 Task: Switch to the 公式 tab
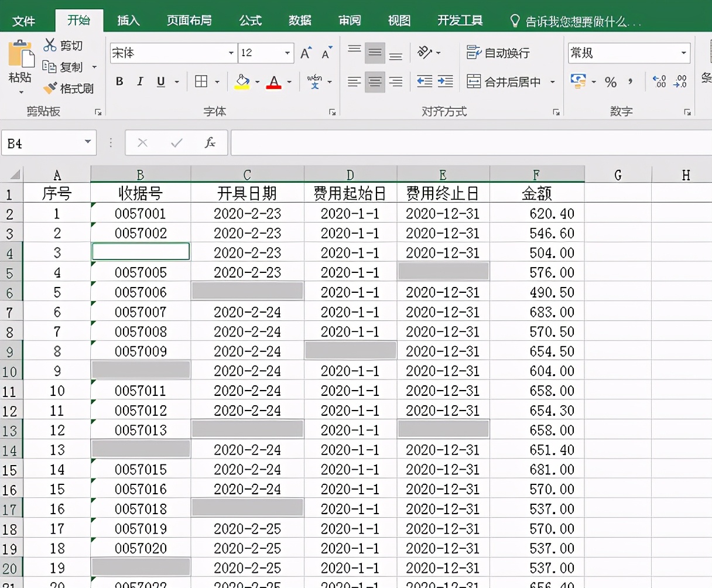[251, 20]
